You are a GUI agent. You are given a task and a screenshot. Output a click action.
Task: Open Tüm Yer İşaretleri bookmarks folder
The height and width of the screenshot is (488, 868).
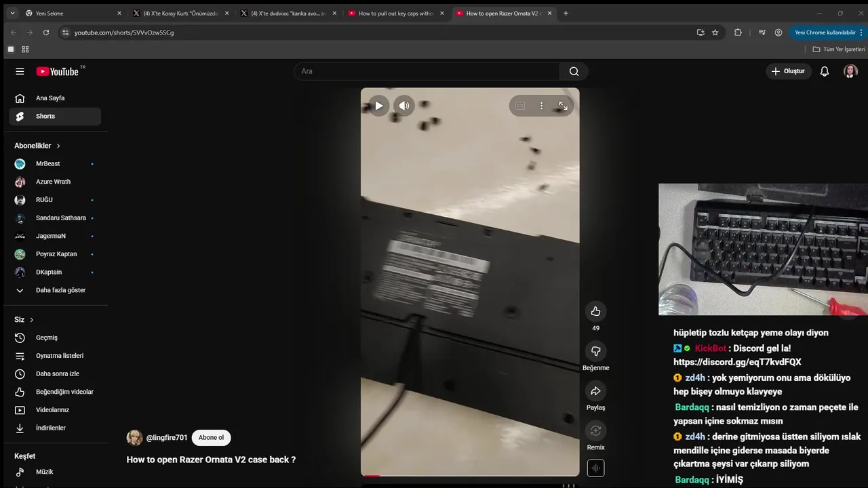(839, 49)
